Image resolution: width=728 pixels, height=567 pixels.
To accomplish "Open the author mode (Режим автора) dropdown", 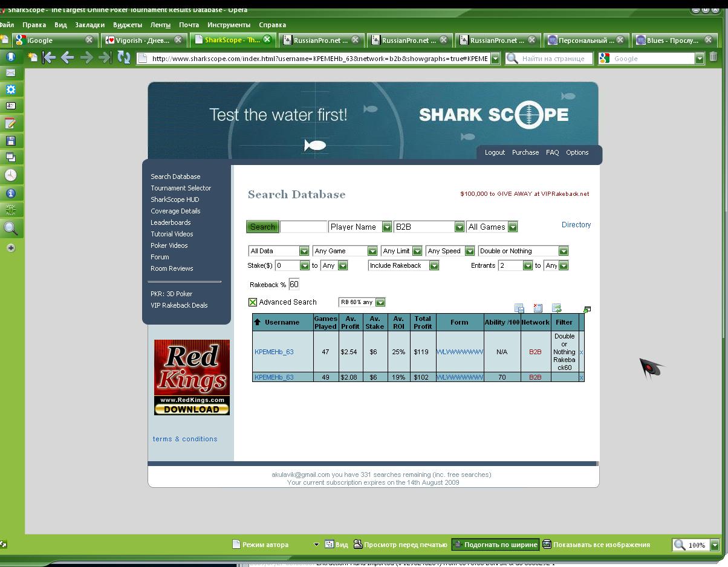I will 316,545.
